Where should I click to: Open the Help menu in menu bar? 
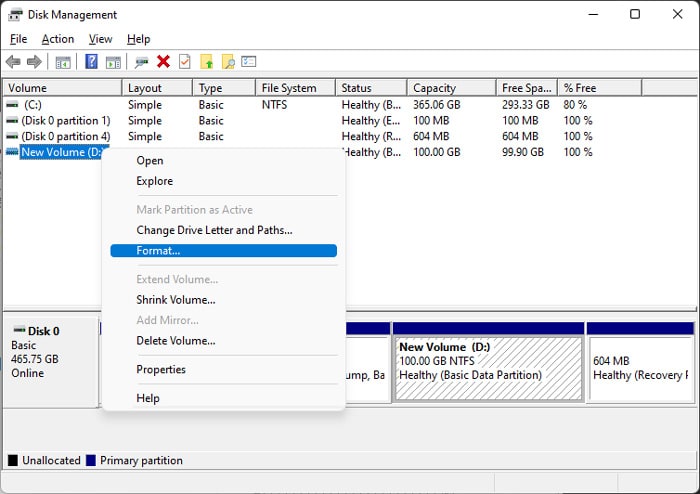[138, 39]
